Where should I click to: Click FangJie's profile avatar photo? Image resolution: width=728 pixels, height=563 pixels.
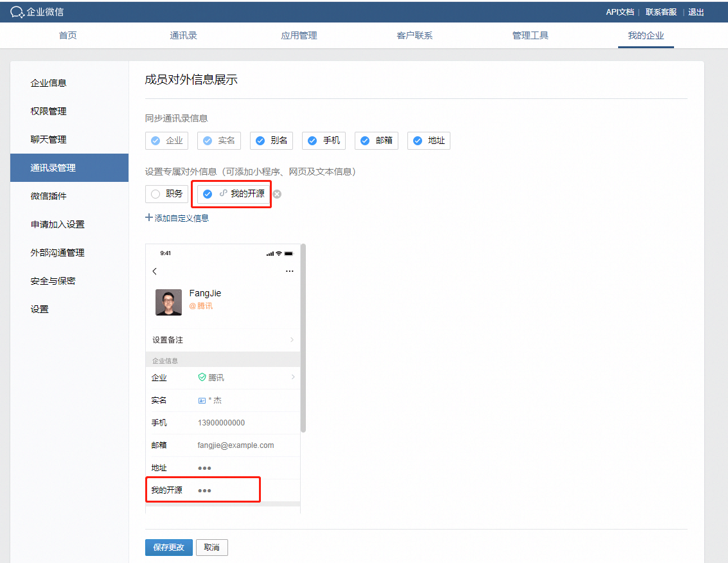point(168,302)
